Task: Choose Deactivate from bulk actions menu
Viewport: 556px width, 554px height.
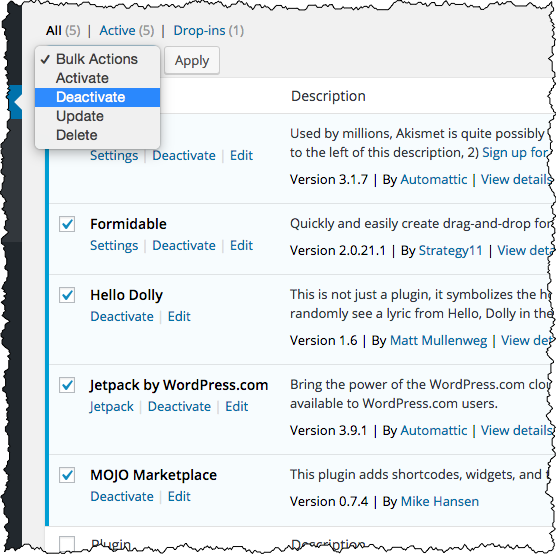Action: (x=97, y=97)
